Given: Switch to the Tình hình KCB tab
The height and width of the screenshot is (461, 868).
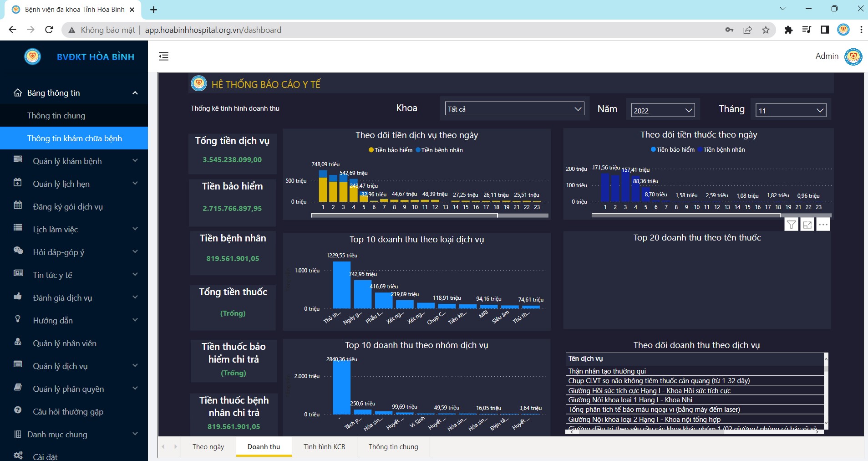Looking at the screenshot, I should [324, 447].
